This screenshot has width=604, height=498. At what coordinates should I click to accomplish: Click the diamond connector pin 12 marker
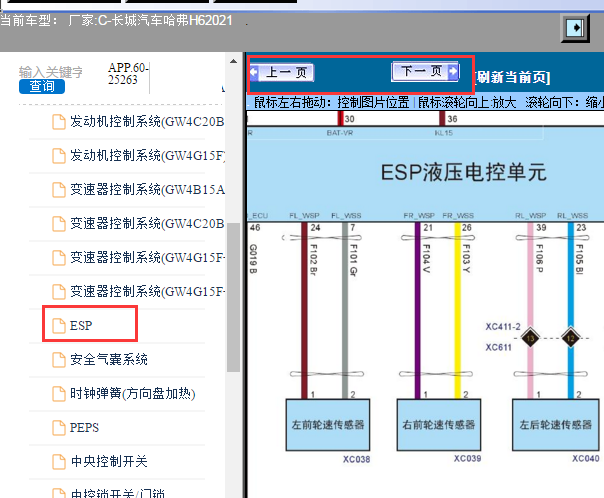pos(571,338)
